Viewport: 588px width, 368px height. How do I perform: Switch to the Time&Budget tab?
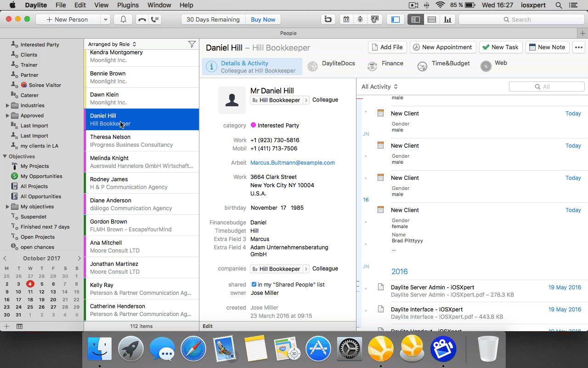point(444,66)
